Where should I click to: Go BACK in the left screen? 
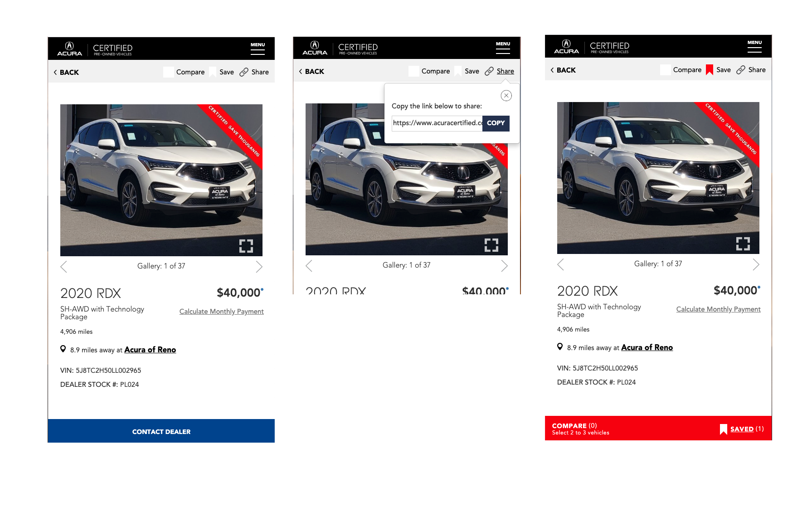(x=66, y=73)
